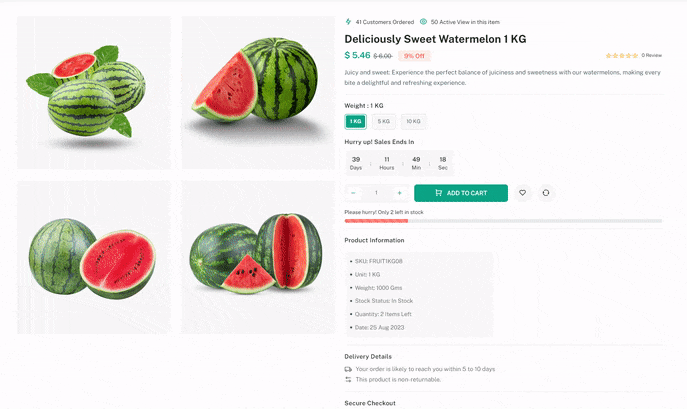Click the delivery truck icon
Image resolution: width=687 pixels, height=409 pixels.
(x=348, y=369)
